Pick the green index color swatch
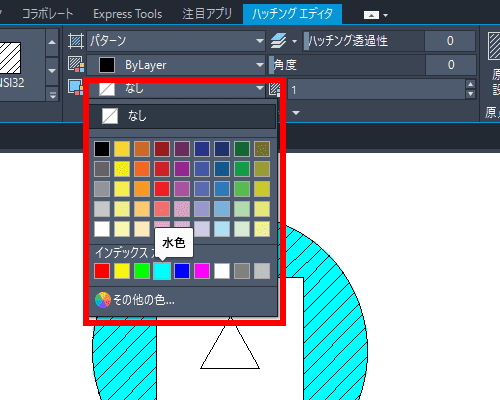 [x=142, y=271]
